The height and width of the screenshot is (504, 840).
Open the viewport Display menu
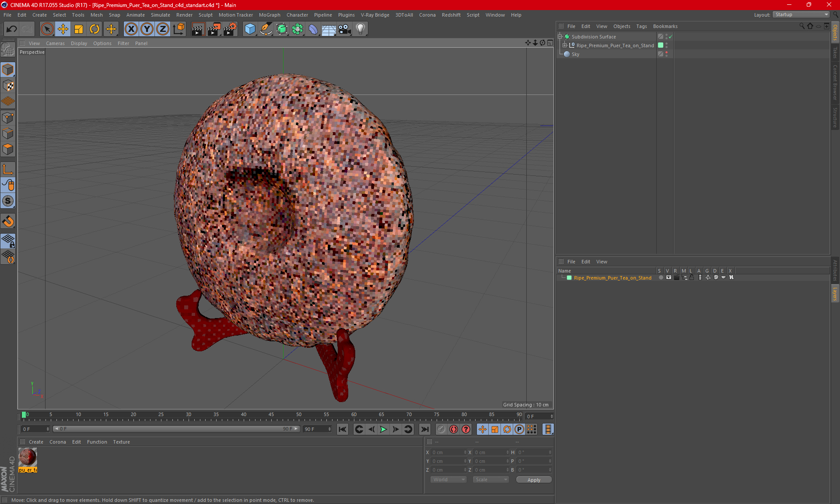coord(79,43)
